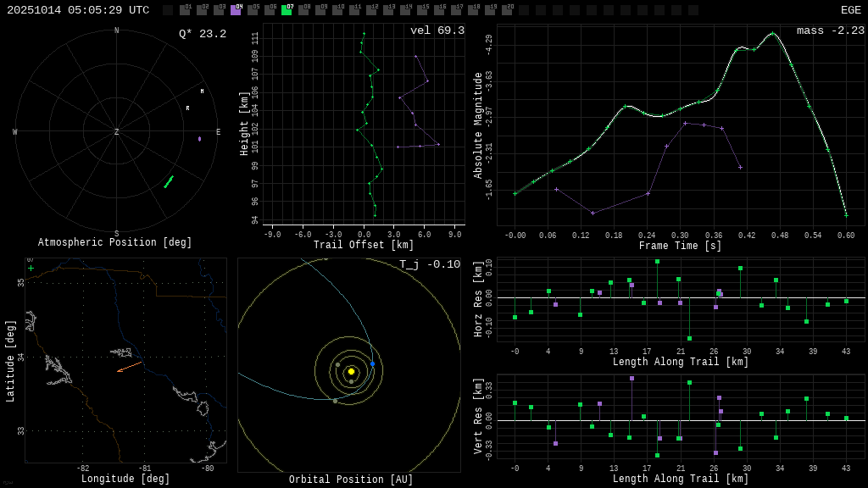Click the gray station 11 indicator box
868x488 pixels.
tap(354, 10)
